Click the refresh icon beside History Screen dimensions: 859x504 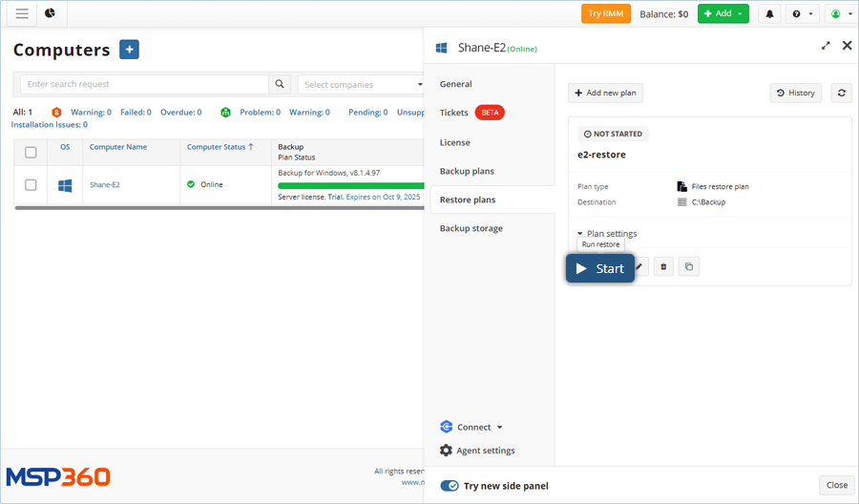(x=841, y=93)
